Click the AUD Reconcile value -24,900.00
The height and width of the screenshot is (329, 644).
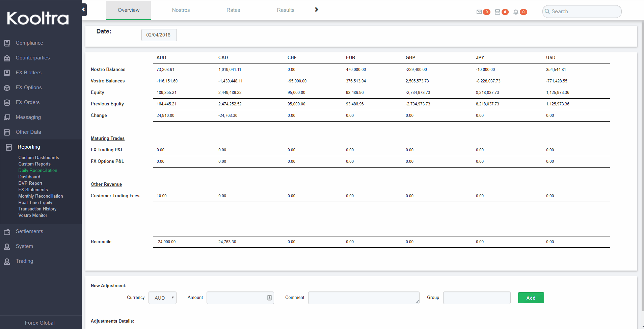point(166,242)
